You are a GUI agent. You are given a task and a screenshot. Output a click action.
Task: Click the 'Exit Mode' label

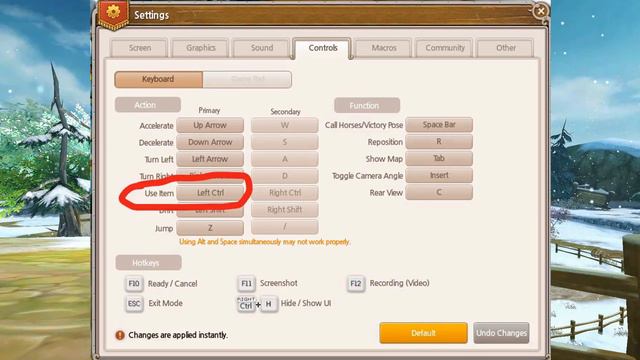click(165, 303)
